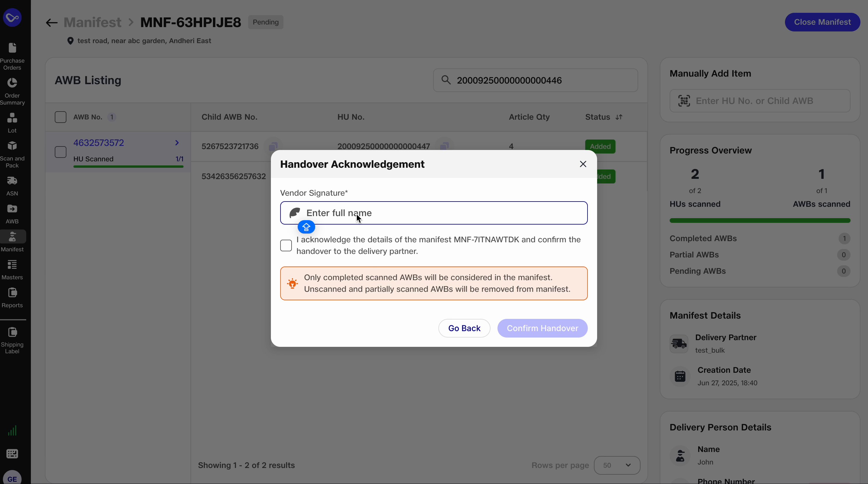Click the search magnifier in AWB Listing
The width and height of the screenshot is (868, 484).
[x=447, y=80]
